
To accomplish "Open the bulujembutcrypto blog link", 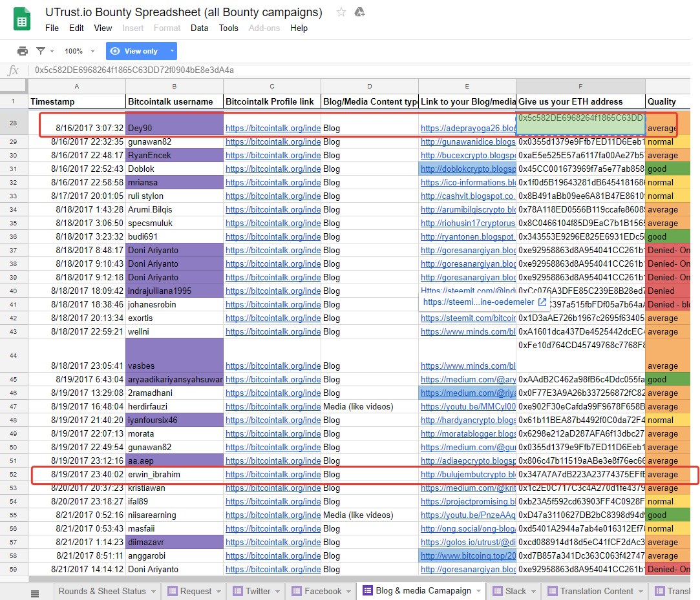I will pyautogui.click(x=468, y=475).
